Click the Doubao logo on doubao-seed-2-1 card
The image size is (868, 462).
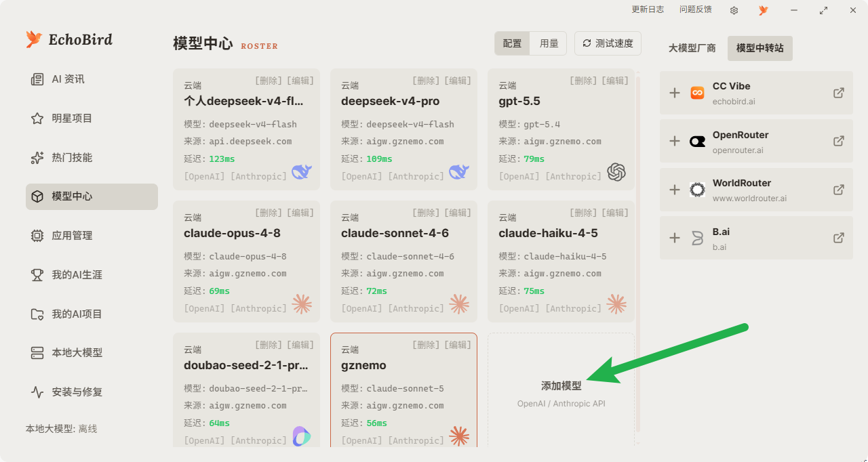(x=302, y=436)
